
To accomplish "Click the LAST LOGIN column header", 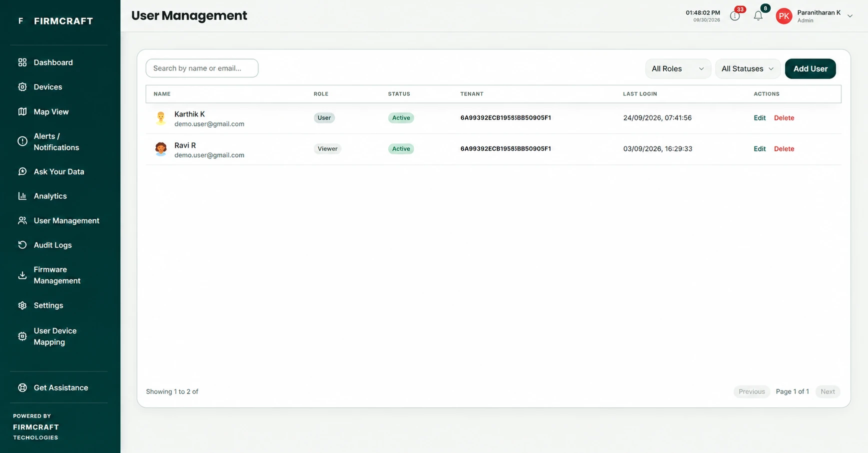I will tap(640, 94).
